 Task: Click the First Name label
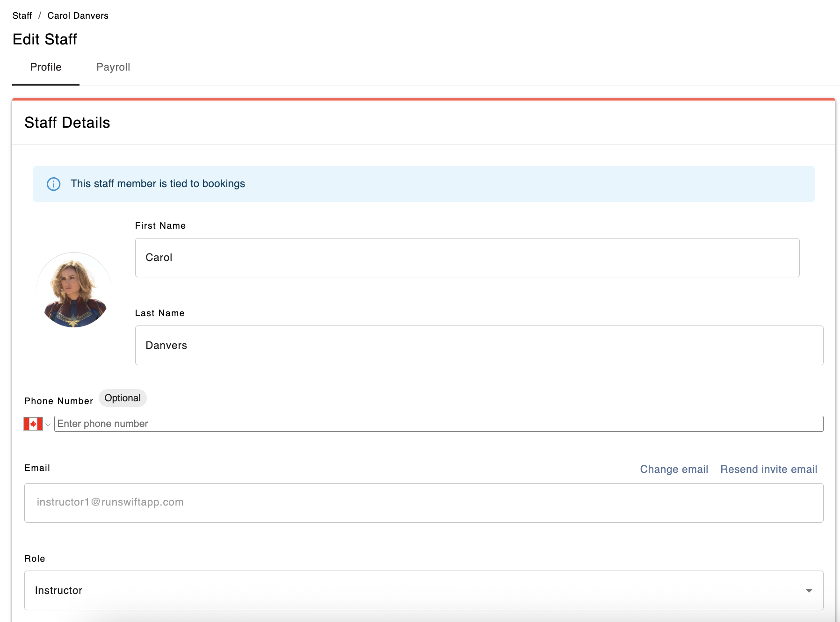(160, 225)
